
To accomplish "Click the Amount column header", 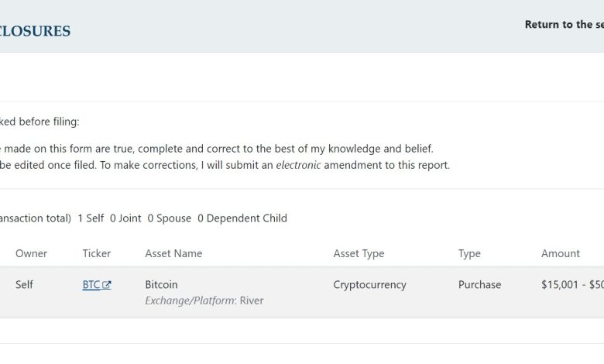I will tap(561, 253).
